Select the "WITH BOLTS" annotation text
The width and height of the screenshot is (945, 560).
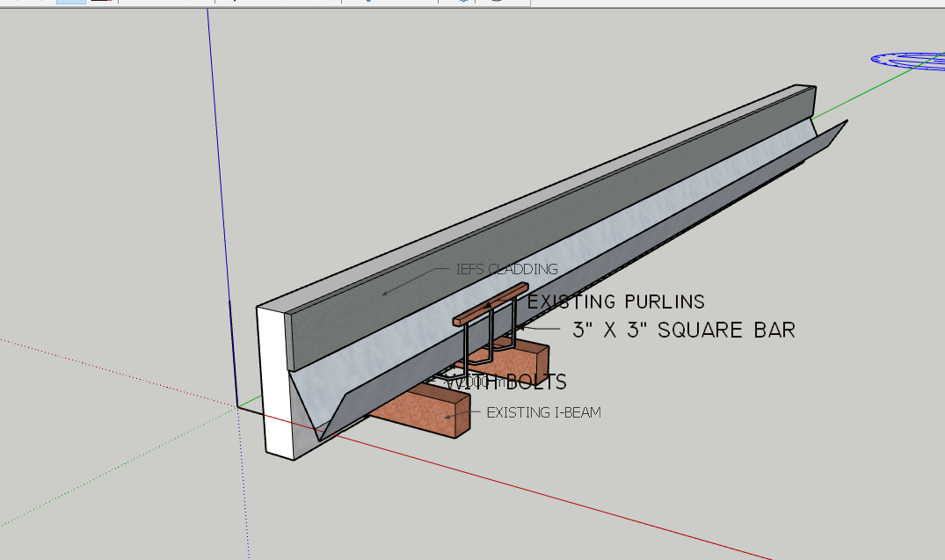pyautogui.click(x=506, y=382)
